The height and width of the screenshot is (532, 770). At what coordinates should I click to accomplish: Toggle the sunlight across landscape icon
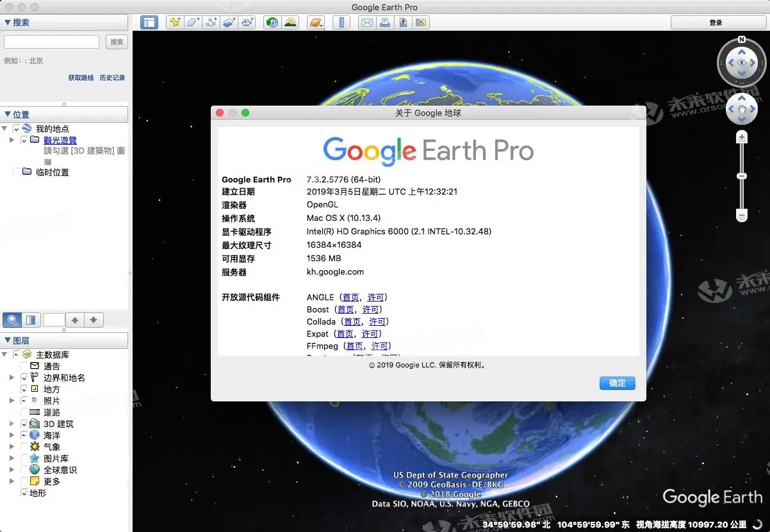coord(291,22)
